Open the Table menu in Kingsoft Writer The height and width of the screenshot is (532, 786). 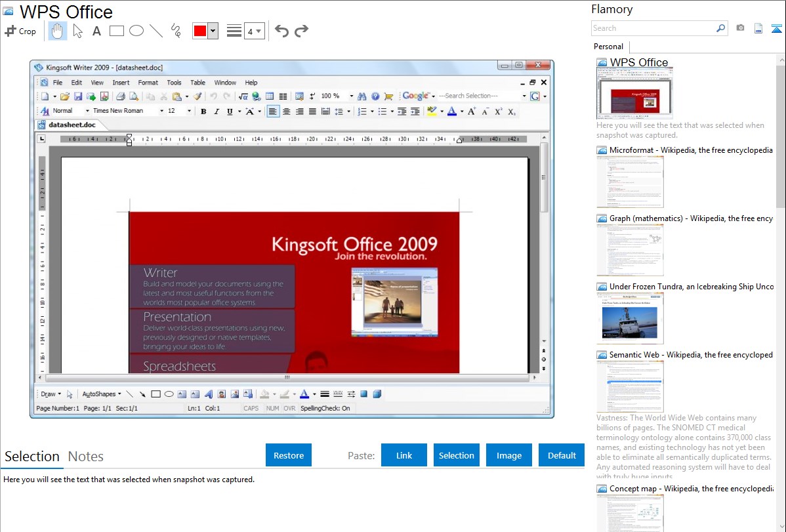[197, 82]
